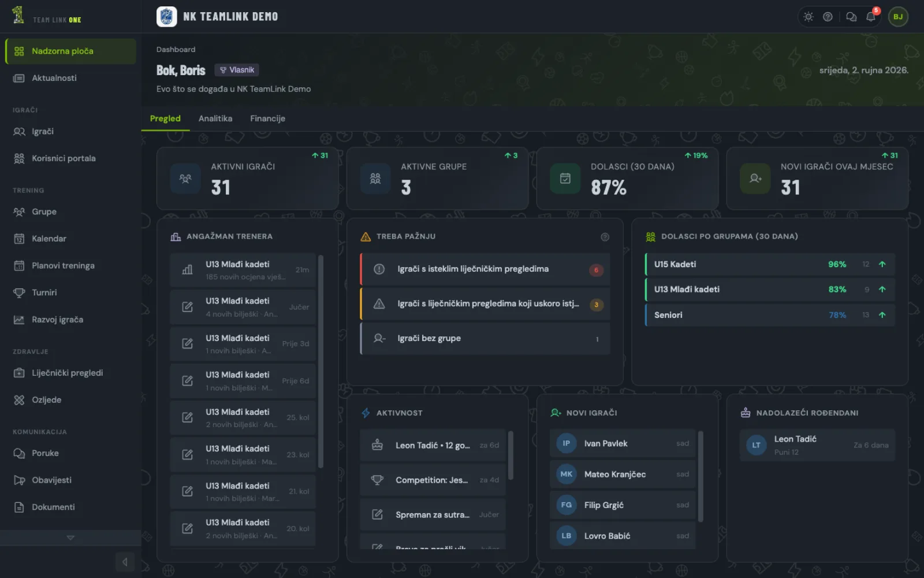Open new player Mateo Kranjčec

[x=623, y=475]
